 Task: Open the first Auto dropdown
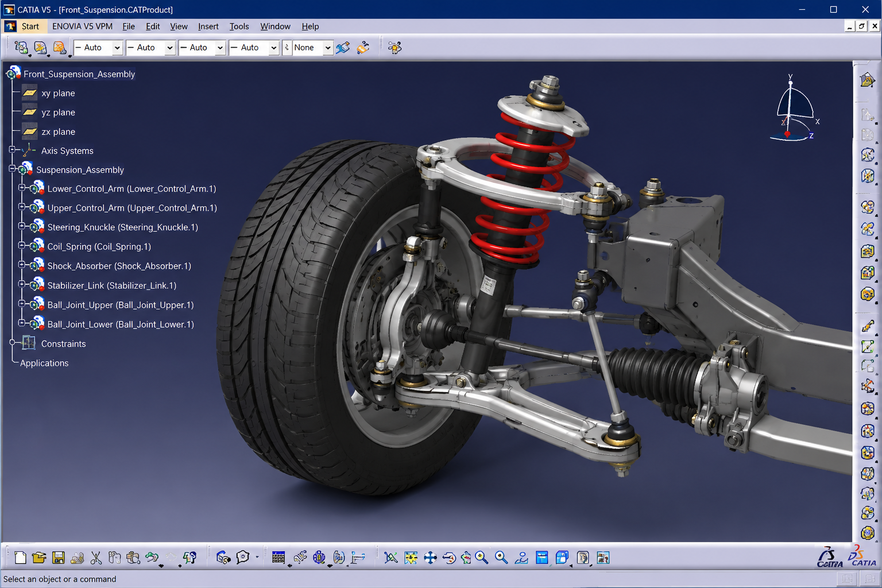[117, 48]
